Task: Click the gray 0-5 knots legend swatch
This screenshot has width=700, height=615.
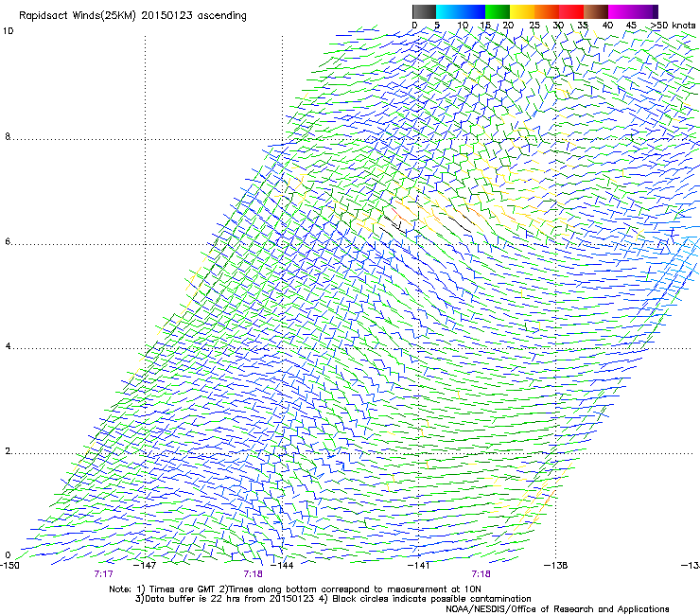Action: pos(424,11)
